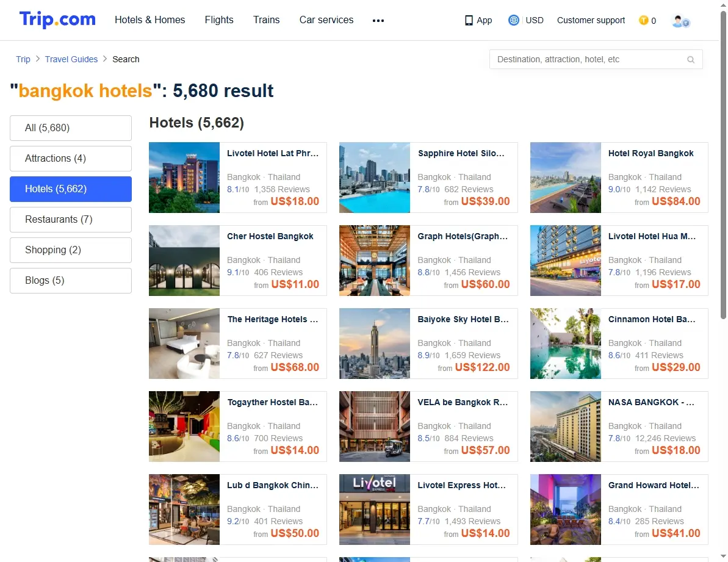Viewport: 728px width, 562px height.
Task: Open The Heritage Hotels photo
Action: click(184, 344)
